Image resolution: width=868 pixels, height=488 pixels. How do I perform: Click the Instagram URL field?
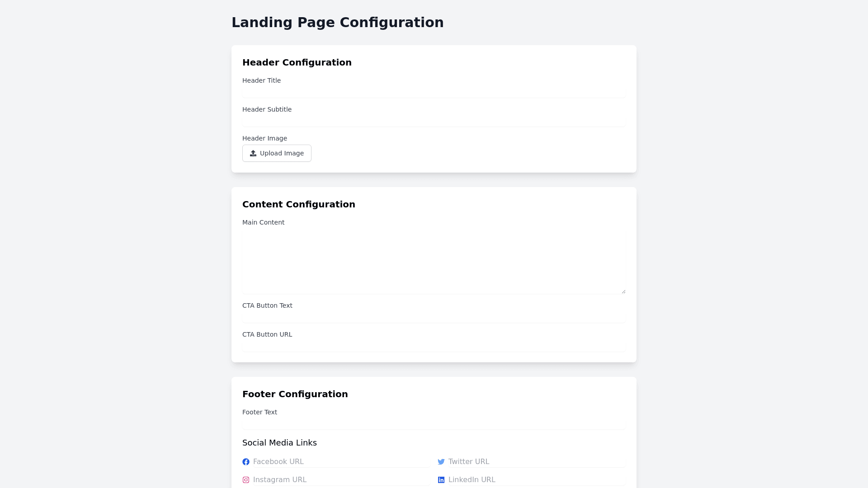coord(341,480)
